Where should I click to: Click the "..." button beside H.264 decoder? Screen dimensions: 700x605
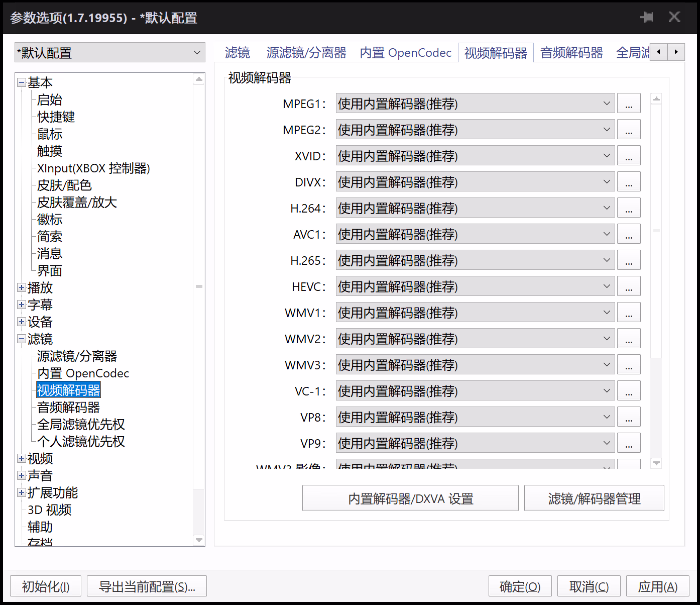point(628,209)
